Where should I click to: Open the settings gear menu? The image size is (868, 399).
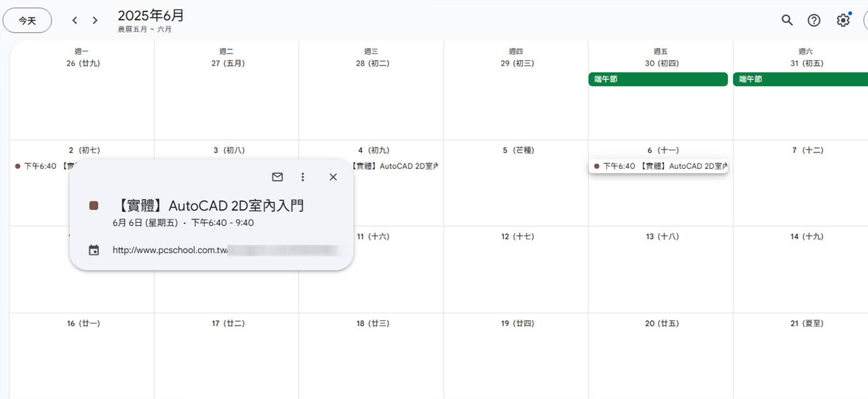(843, 20)
